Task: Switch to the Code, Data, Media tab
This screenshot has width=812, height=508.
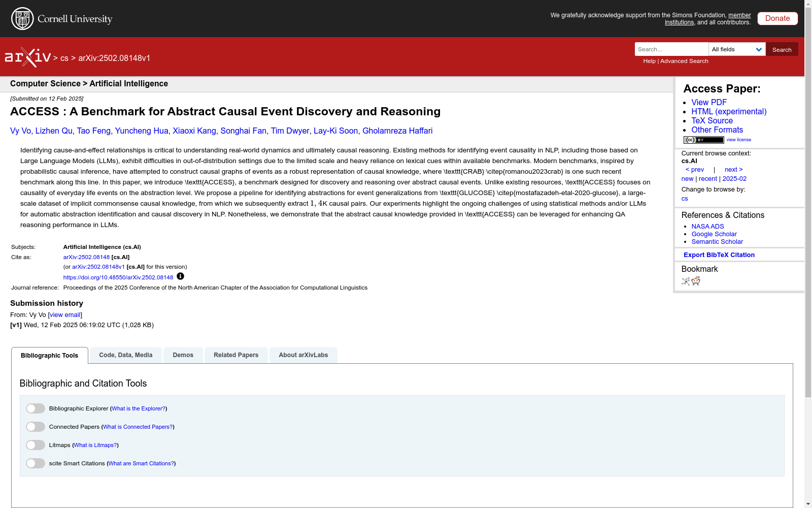Action: [126, 355]
